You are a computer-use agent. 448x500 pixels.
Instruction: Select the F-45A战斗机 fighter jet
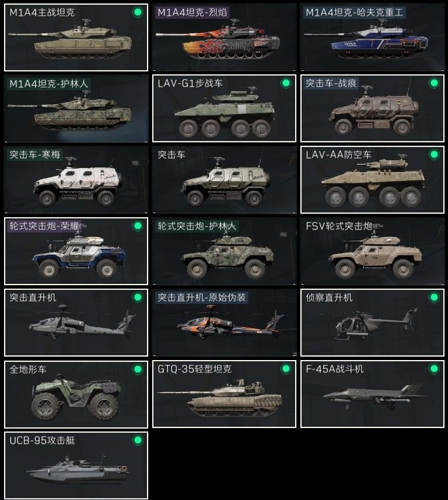click(372, 394)
